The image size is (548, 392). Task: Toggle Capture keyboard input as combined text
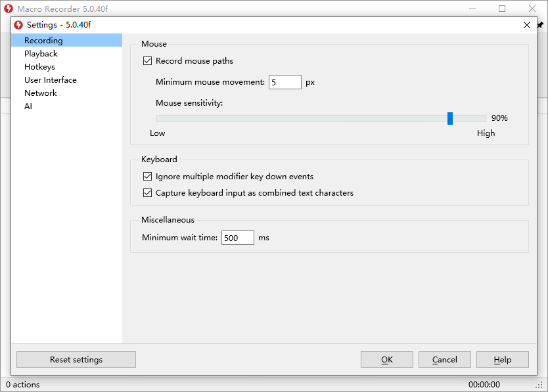[147, 193]
